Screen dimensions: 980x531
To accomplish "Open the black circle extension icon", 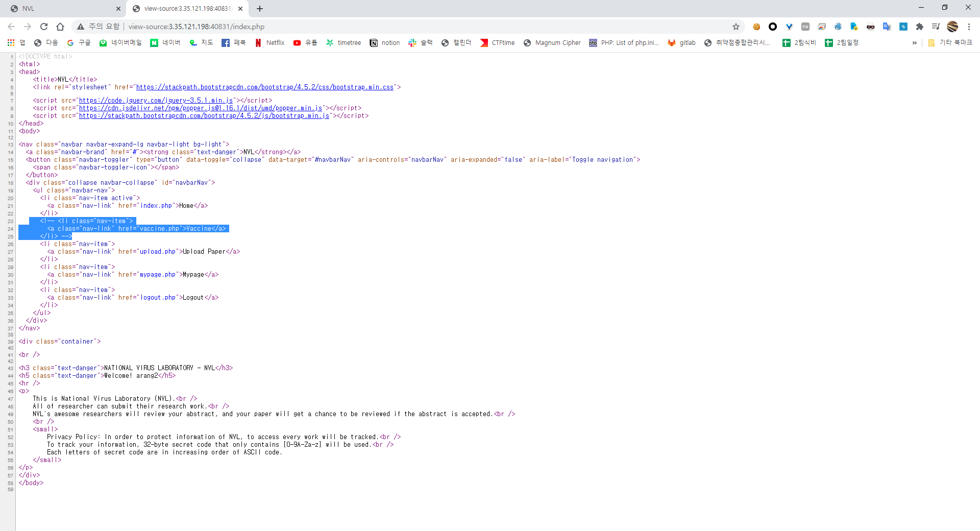I will [x=773, y=27].
